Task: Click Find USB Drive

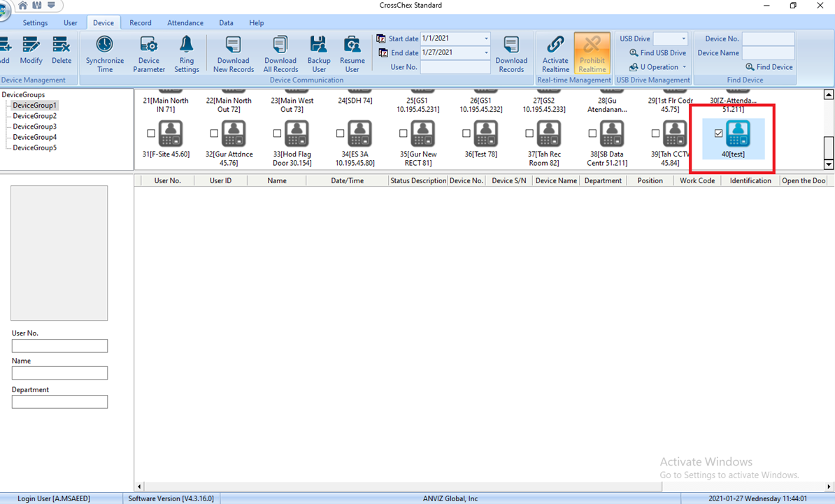Action: 657,52
